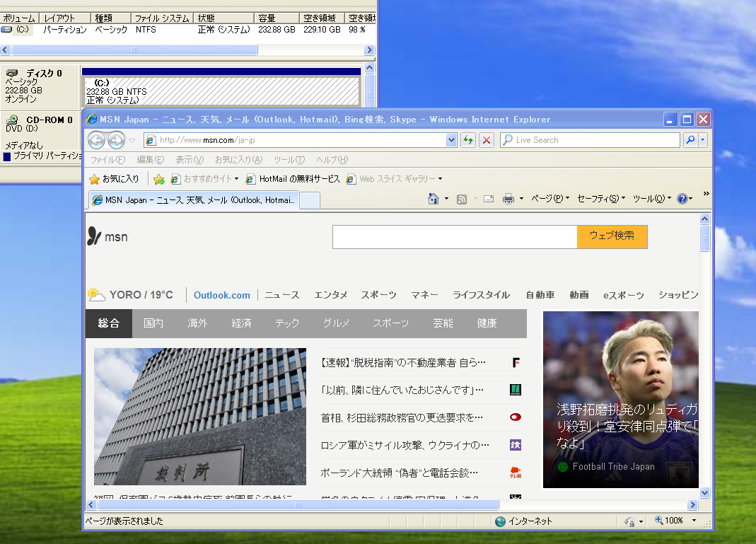The height and width of the screenshot is (544, 756).
Task: Click the blue Help question mark icon
Action: tap(682, 199)
